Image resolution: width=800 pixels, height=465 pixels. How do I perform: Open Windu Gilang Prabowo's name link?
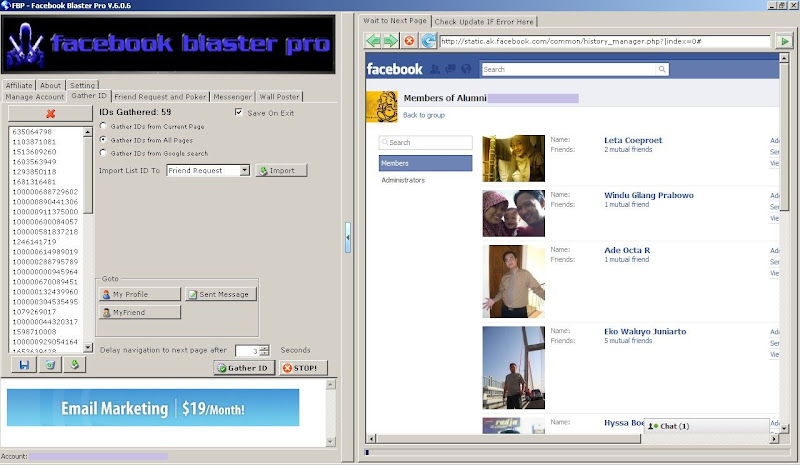(x=648, y=195)
